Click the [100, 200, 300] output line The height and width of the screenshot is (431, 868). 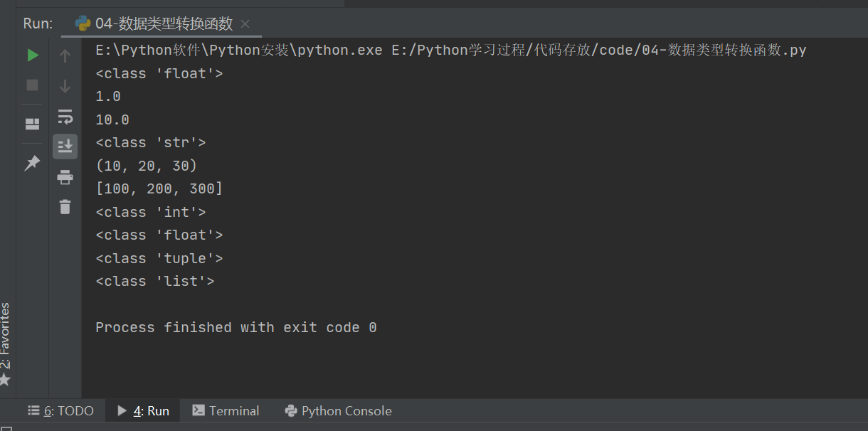tap(159, 188)
